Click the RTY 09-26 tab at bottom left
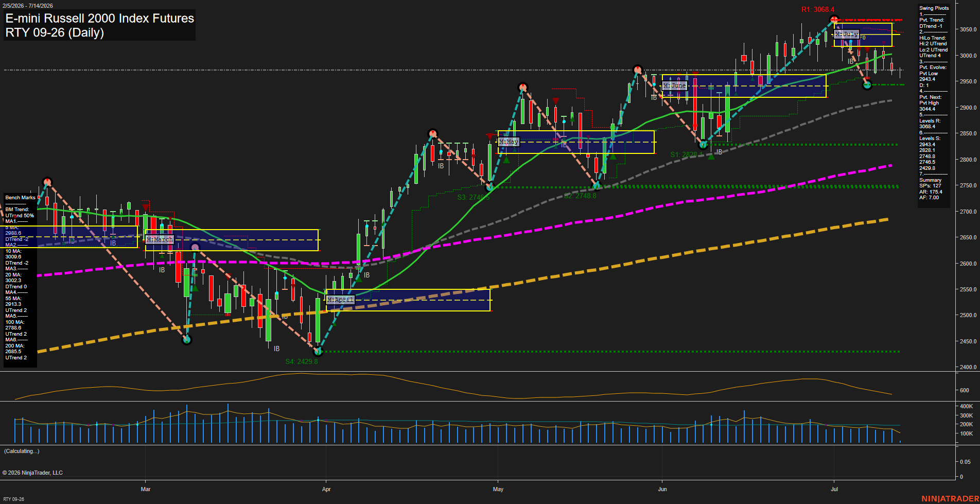This screenshot has height=504, width=980. pos(13,499)
